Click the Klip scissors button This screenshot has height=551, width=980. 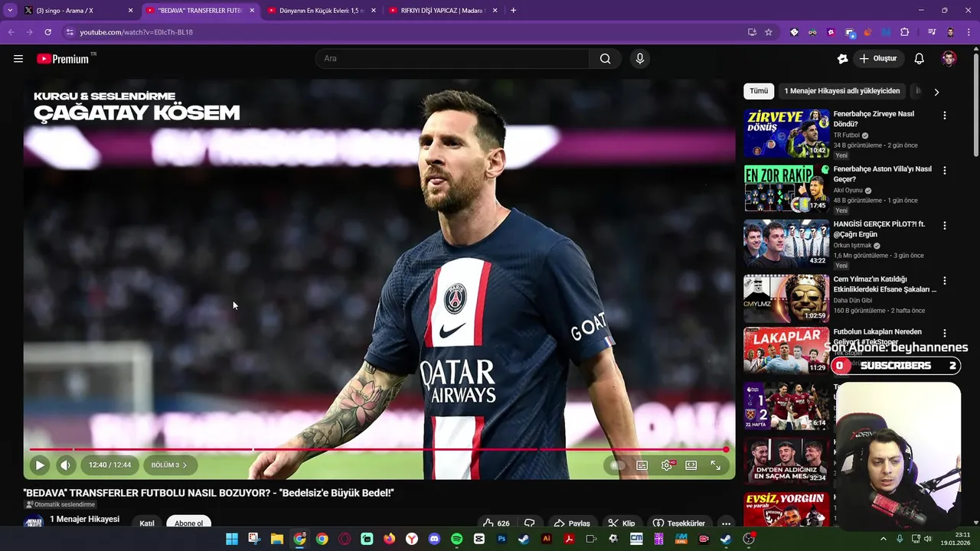pos(622,523)
